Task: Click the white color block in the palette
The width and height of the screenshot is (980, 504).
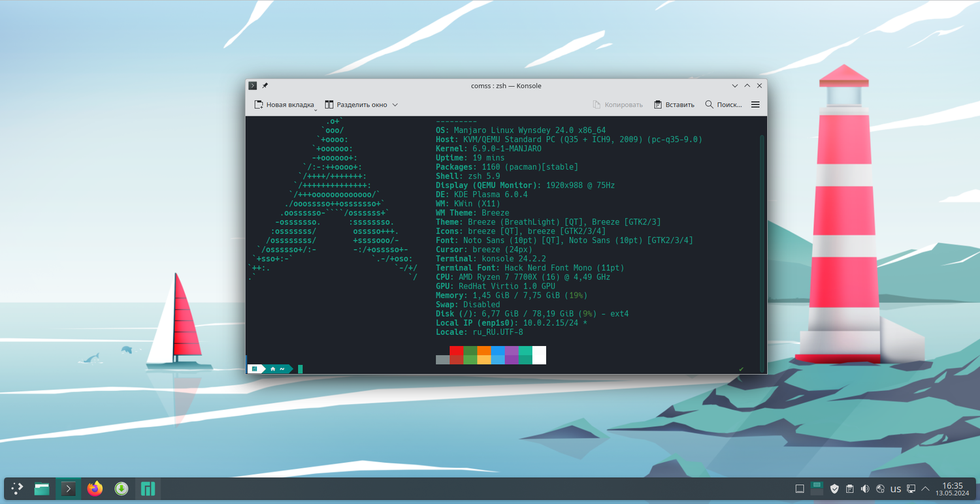Action: pyautogui.click(x=539, y=355)
